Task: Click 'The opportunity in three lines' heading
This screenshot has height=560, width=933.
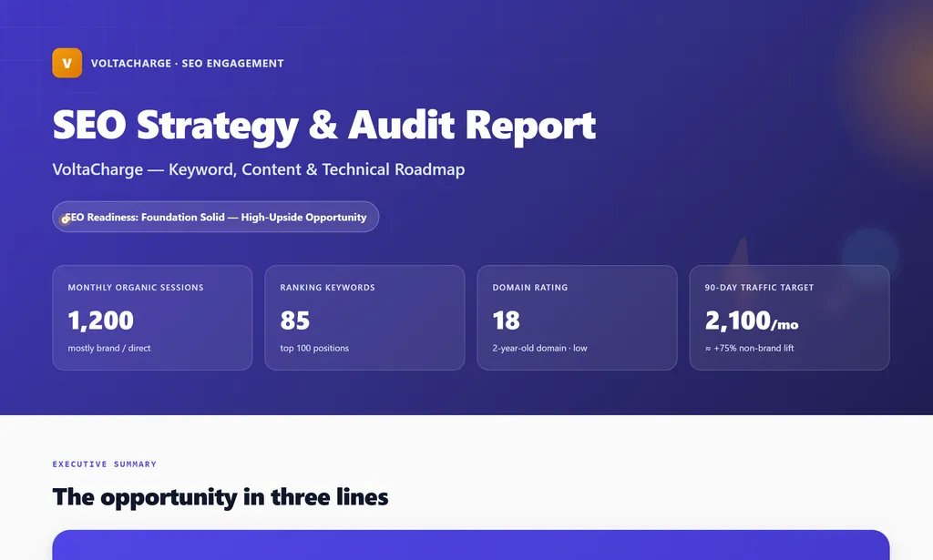Action: tap(220, 497)
